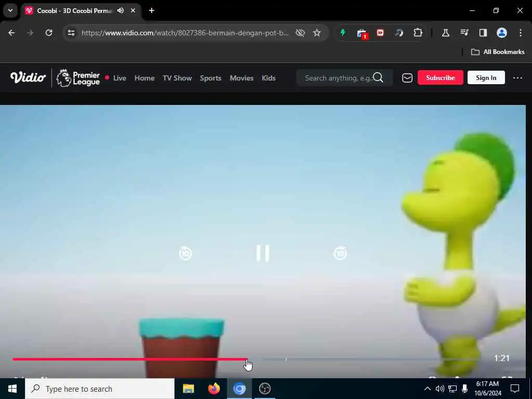Open the clock showing 6:17 AM
This screenshot has width=532, height=399.
pyautogui.click(x=487, y=389)
